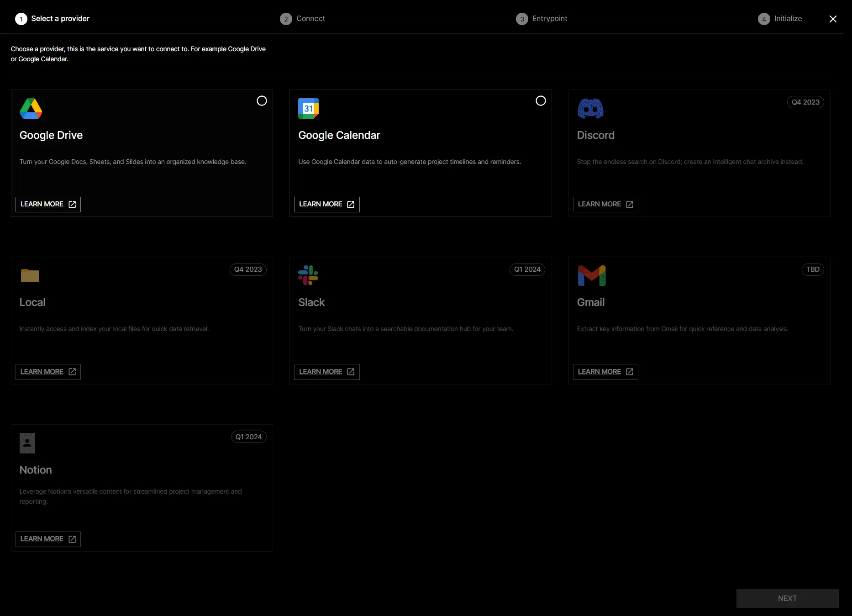Click the external-link icon on Google Drive's Learn More
This screenshot has width=852, height=616.
72,204
